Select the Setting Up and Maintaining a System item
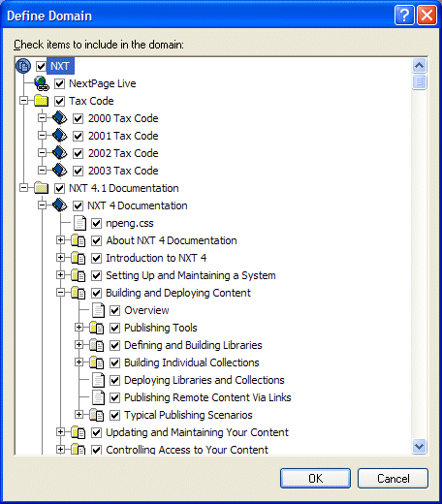The image size is (442, 504). tap(191, 275)
